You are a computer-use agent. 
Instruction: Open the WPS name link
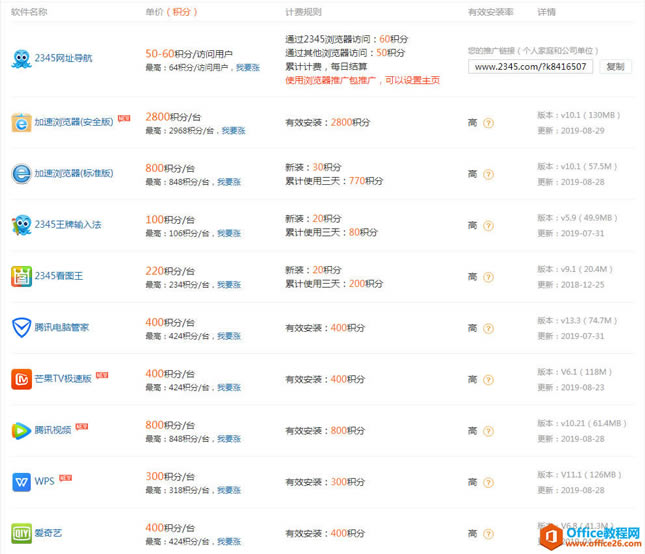click(44, 482)
